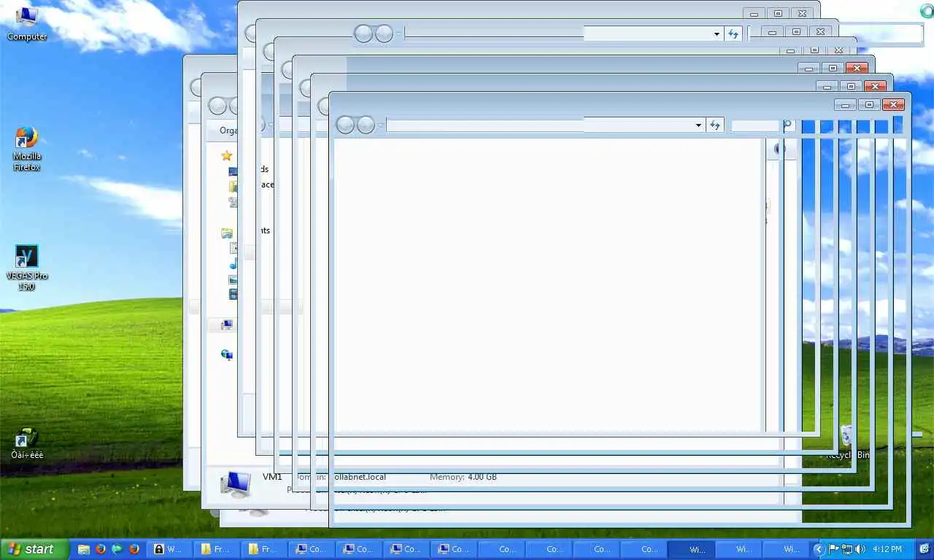Click the search magnifier in the front window
Image resolution: width=934 pixels, height=560 pixels.
click(787, 125)
